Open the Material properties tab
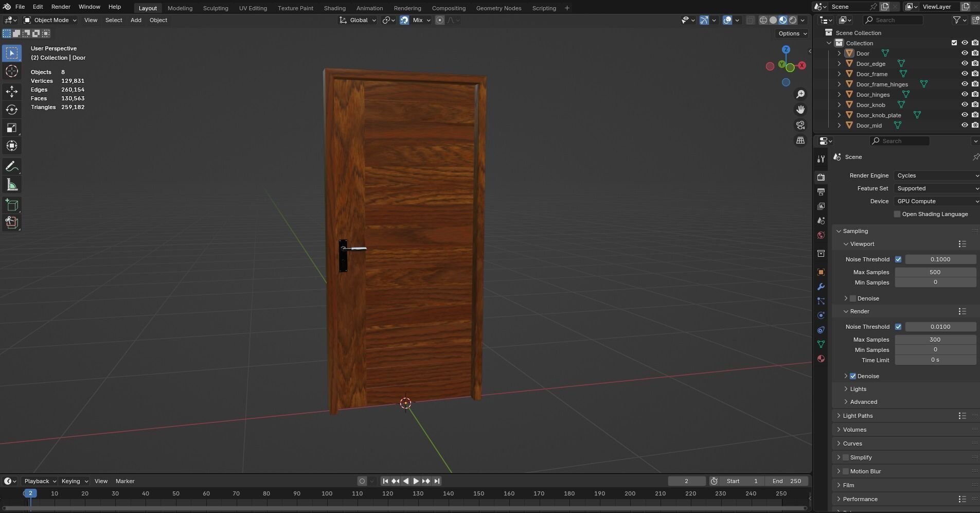This screenshot has width=980, height=513. point(821,359)
